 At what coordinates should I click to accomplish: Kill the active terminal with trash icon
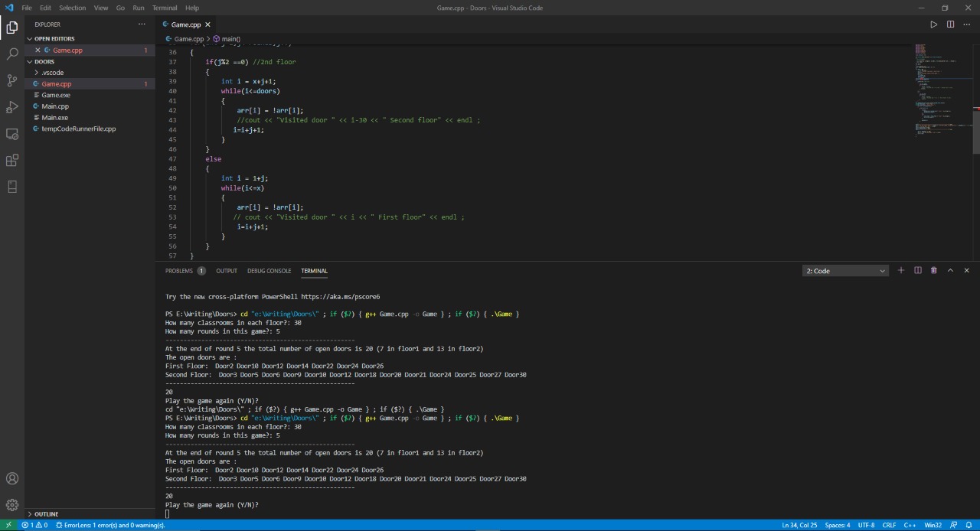pos(933,271)
